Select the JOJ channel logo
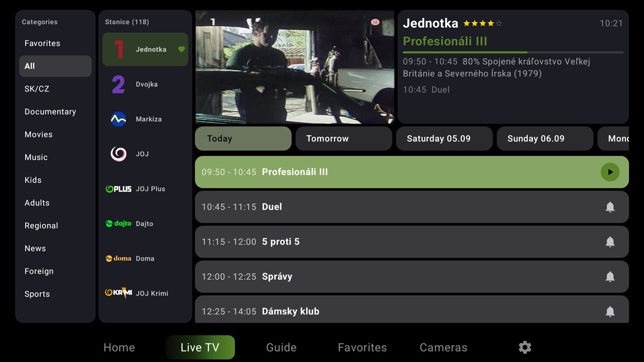The image size is (644, 362). click(x=118, y=154)
